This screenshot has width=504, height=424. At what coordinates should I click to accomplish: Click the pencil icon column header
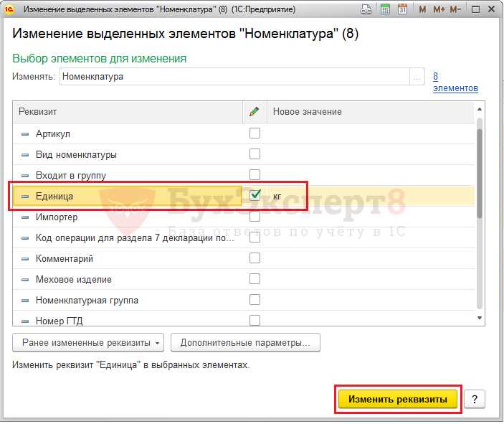(x=255, y=112)
